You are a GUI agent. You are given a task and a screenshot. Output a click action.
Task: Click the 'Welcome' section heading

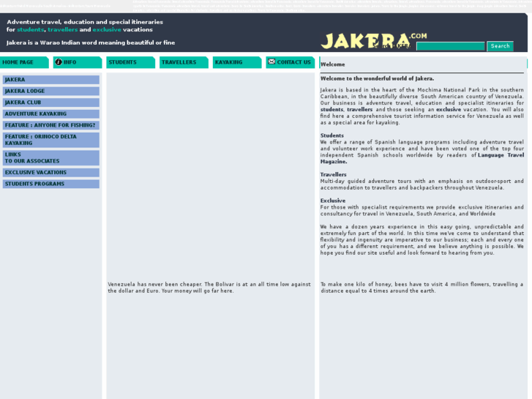point(332,64)
